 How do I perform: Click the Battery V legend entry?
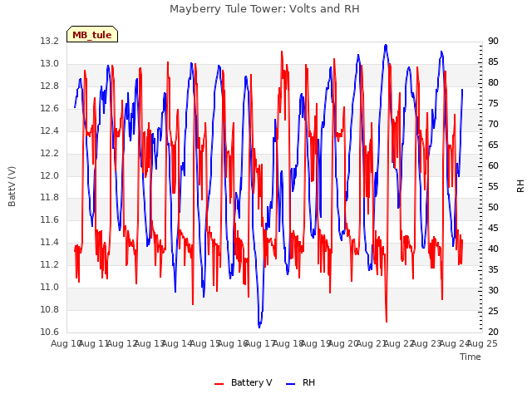tap(244, 382)
